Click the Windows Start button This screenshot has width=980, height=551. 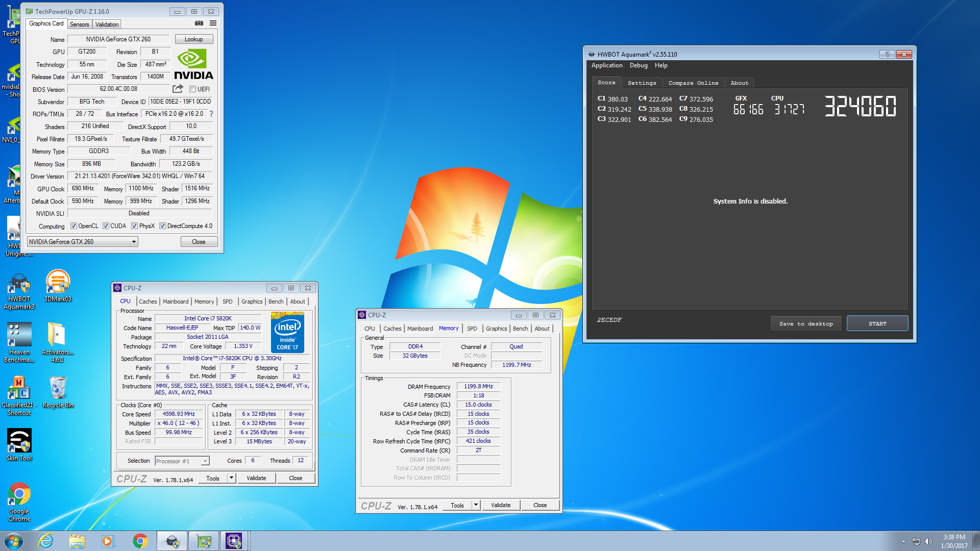click(14, 541)
